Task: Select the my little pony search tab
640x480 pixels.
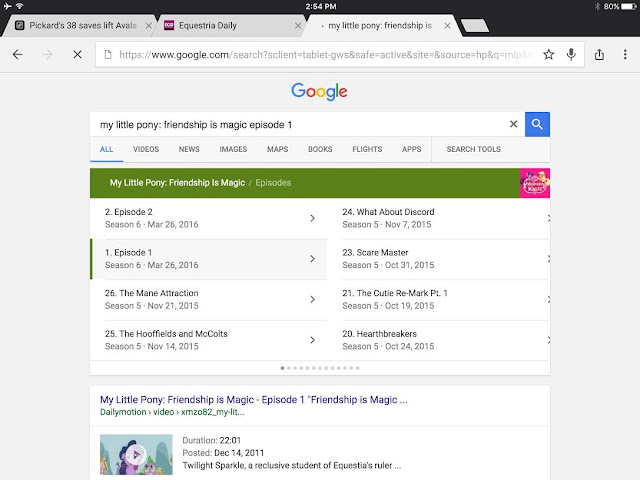Action: click(x=380, y=26)
